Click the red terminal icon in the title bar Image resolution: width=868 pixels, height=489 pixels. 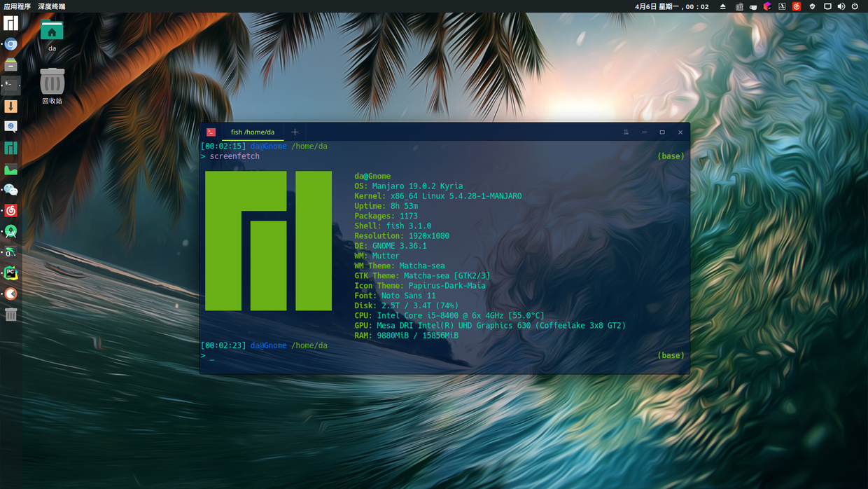click(x=211, y=132)
